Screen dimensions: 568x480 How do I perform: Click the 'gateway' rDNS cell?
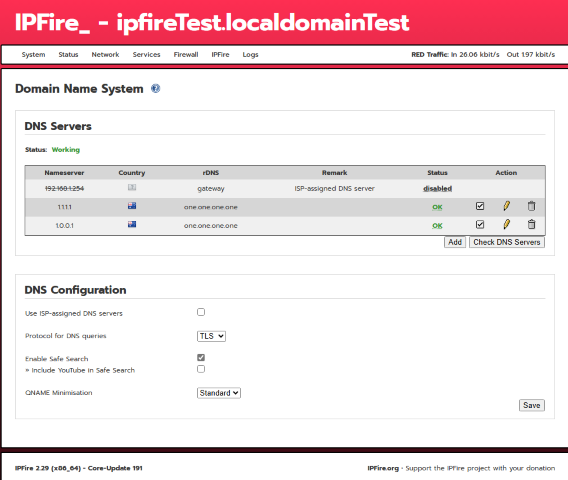[x=210, y=189]
